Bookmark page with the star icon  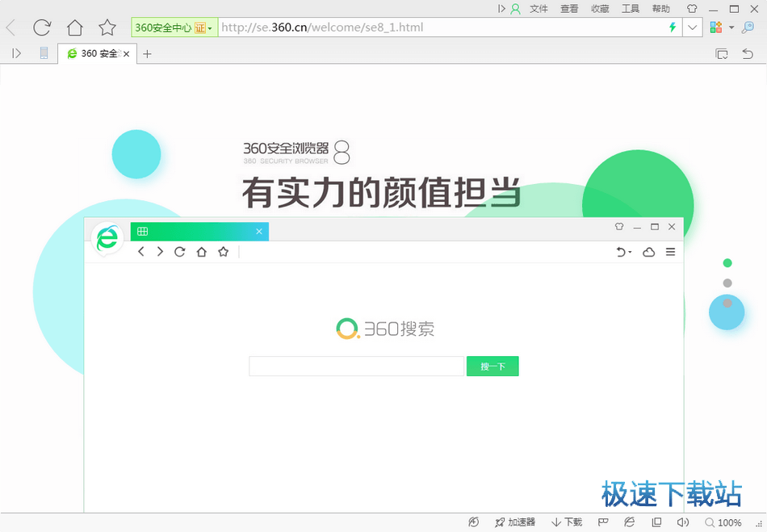107,27
